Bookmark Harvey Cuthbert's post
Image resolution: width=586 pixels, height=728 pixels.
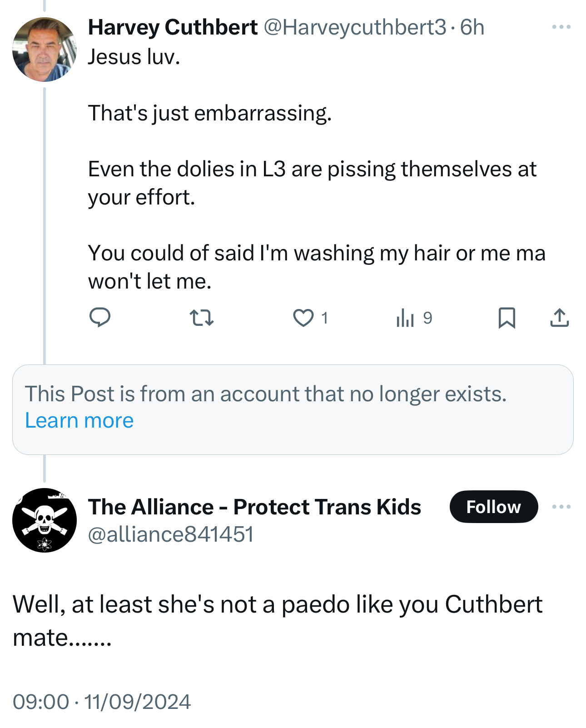pyautogui.click(x=507, y=318)
